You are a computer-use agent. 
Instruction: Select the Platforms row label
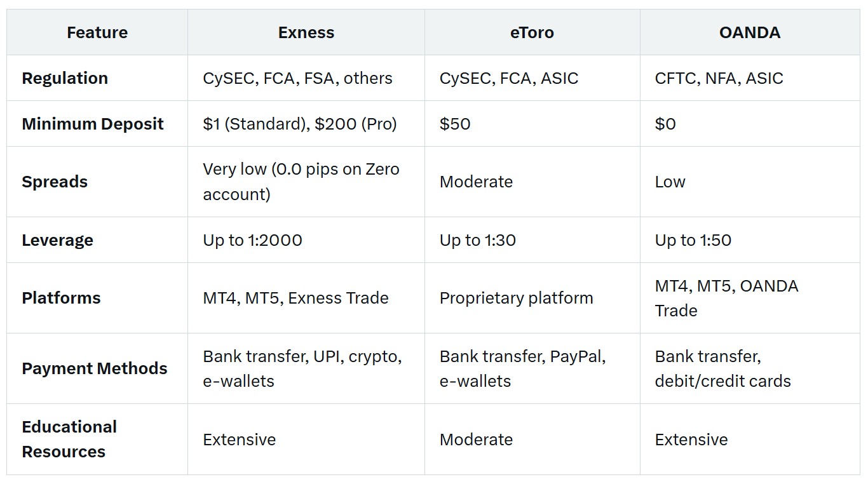(x=61, y=298)
